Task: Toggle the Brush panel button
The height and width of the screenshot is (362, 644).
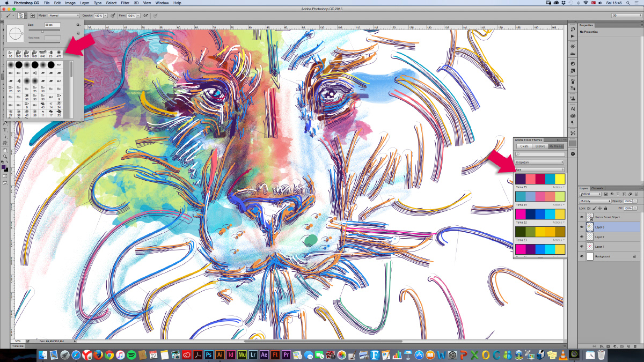Action: point(33,16)
